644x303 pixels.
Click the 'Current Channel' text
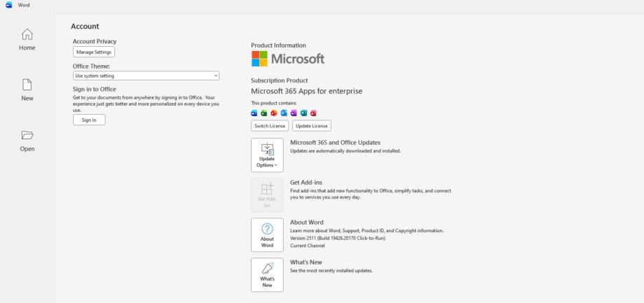[307, 246]
